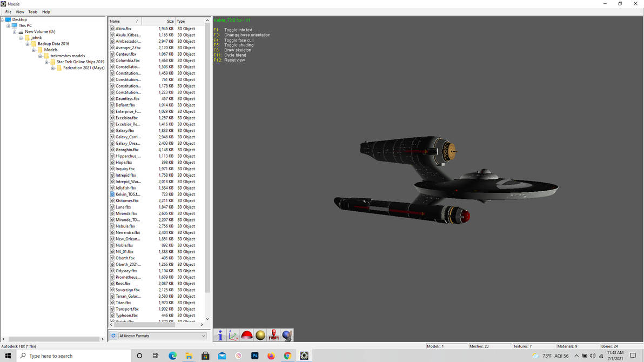644x362 pixels.
Task: Open the Windows Start menu
Action: point(8,356)
